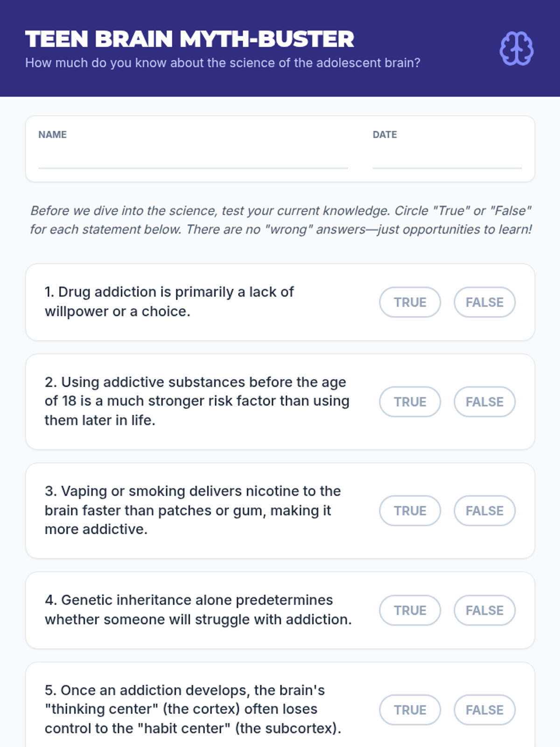Image resolution: width=560 pixels, height=747 pixels.
Task: Click the Name input line
Action: (x=193, y=159)
